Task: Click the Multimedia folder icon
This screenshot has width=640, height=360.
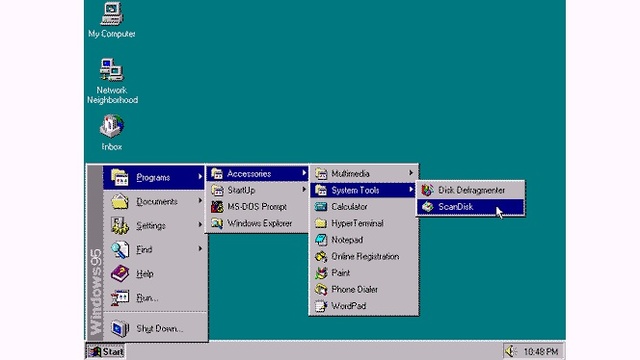Action: (321, 174)
